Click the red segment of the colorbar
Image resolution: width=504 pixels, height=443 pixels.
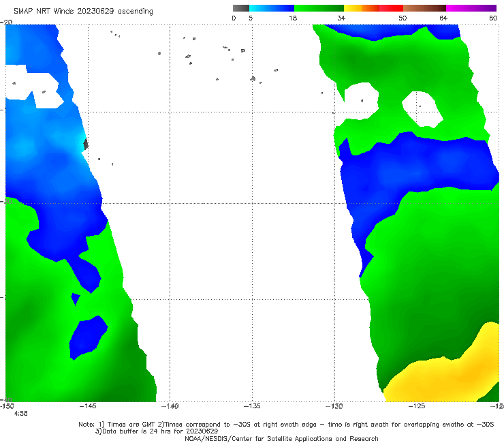pyautogui.click(x=391, y=8)
